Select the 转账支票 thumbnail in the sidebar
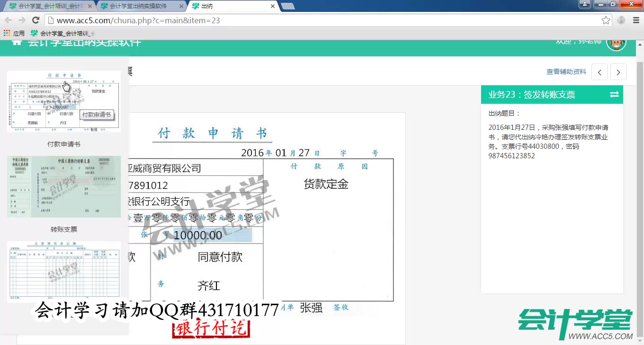 (63, 186)
